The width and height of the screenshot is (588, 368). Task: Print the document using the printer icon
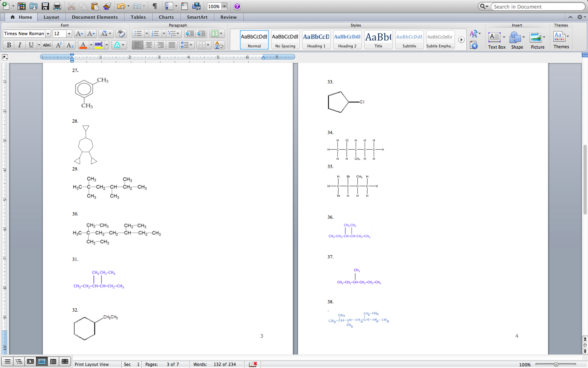(x=57, y=6)
